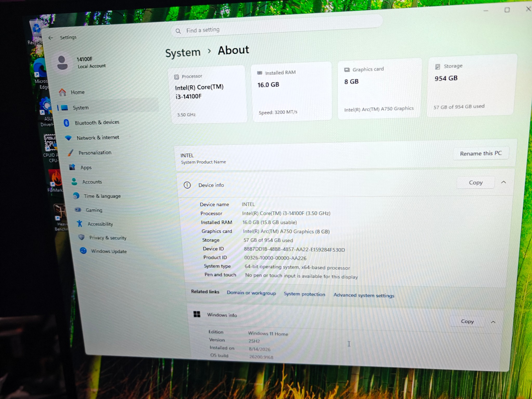
Task: Click the search magnifier icon
Action: coord(178,31)
